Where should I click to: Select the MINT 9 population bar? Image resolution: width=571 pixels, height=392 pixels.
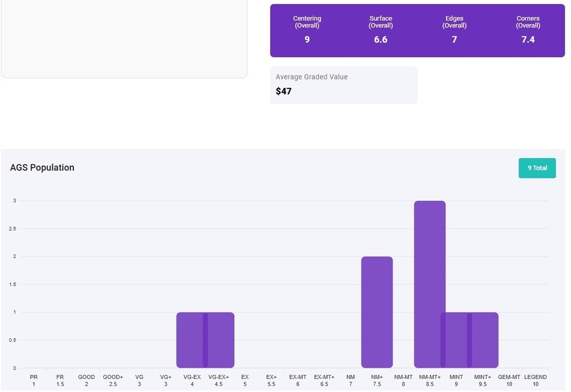pos(453,340)
